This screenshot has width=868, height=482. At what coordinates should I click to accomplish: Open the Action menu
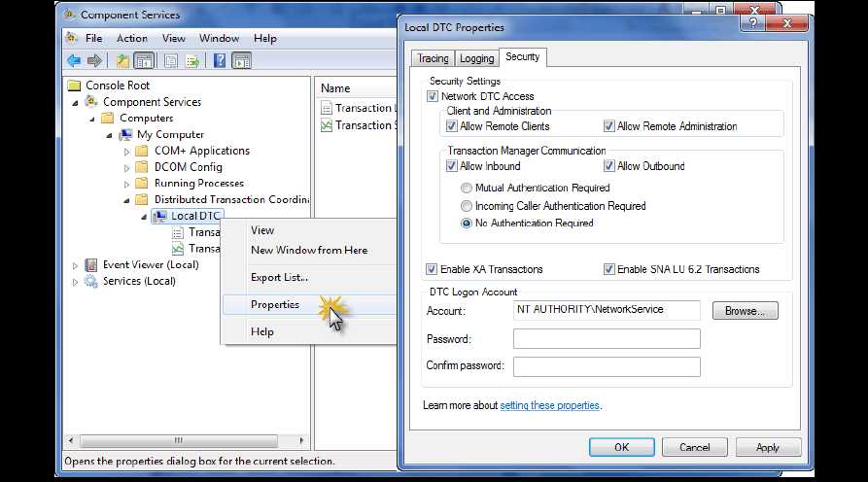(x=132, y=38)
